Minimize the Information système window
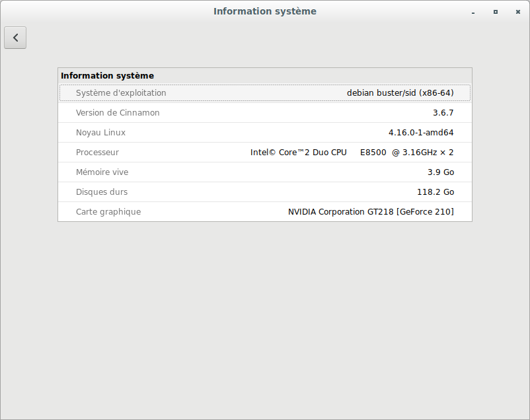 coord(473,12)
